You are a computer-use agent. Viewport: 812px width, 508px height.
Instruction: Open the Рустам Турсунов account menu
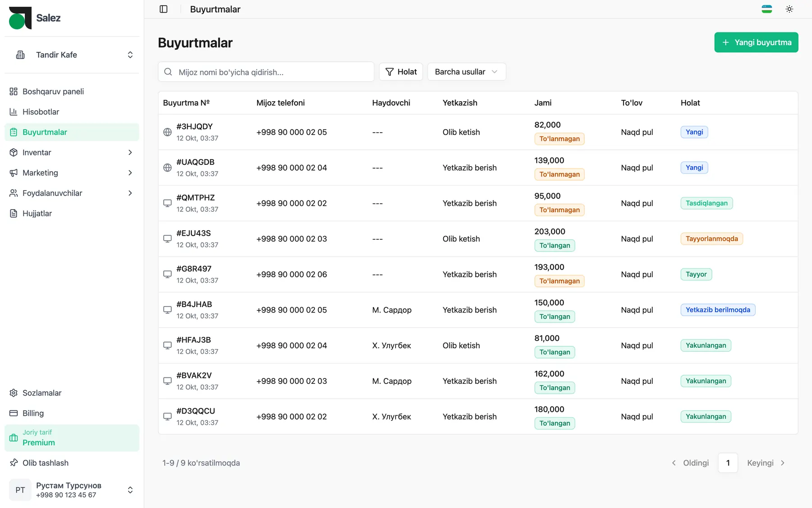tap(72, 490)
